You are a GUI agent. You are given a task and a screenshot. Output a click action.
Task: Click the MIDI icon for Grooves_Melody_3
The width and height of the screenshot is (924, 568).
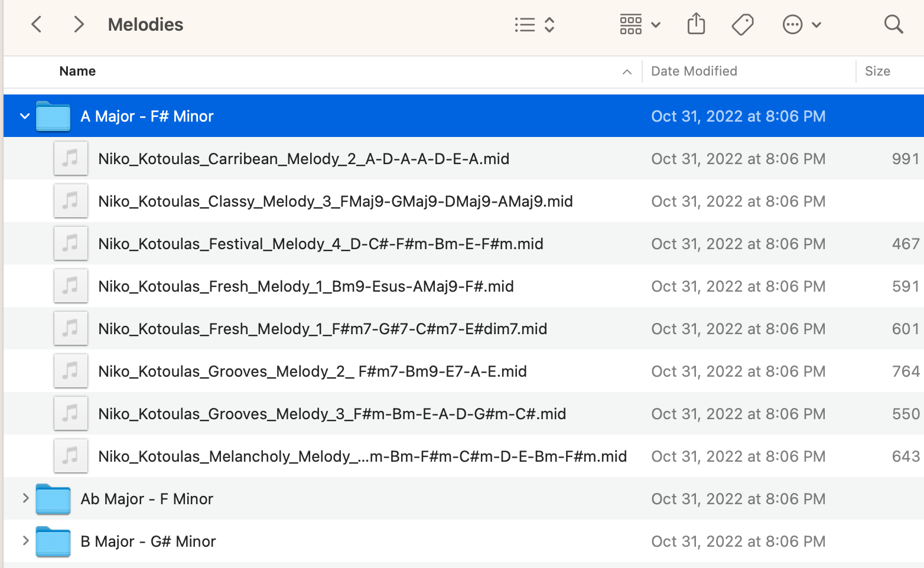71,413
